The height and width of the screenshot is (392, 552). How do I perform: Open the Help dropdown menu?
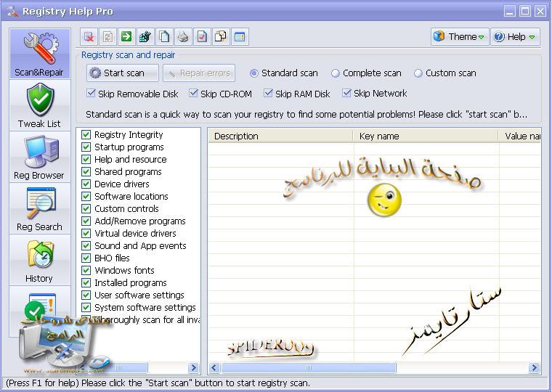point(515,36)
